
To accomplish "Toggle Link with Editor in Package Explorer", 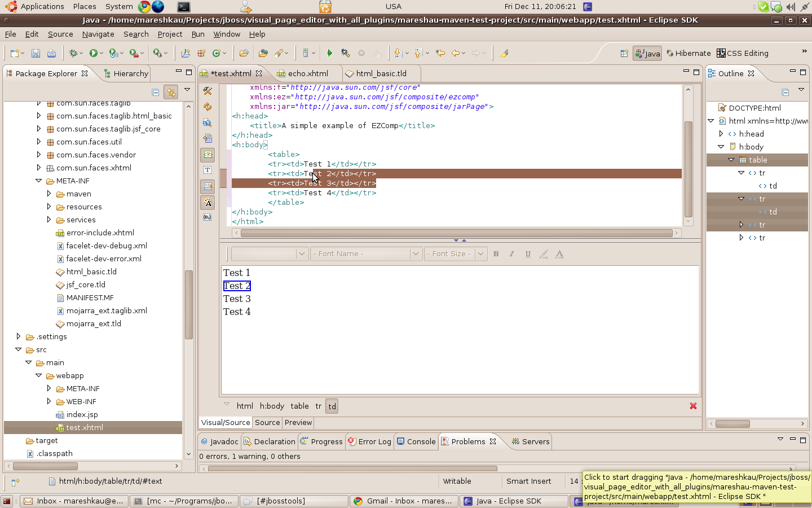I will point(171,92).
